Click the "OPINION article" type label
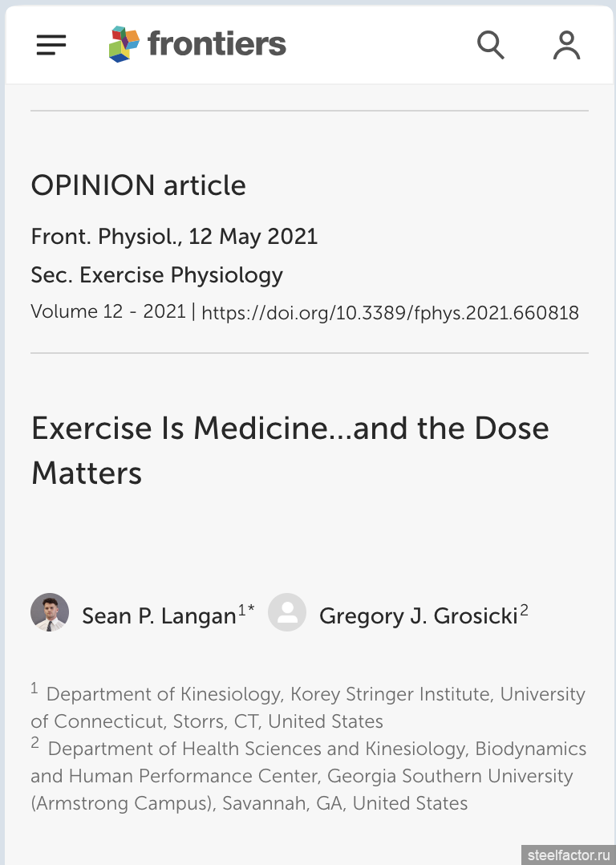The width and height of the screenshot is (616, 865). coord(138,185)
